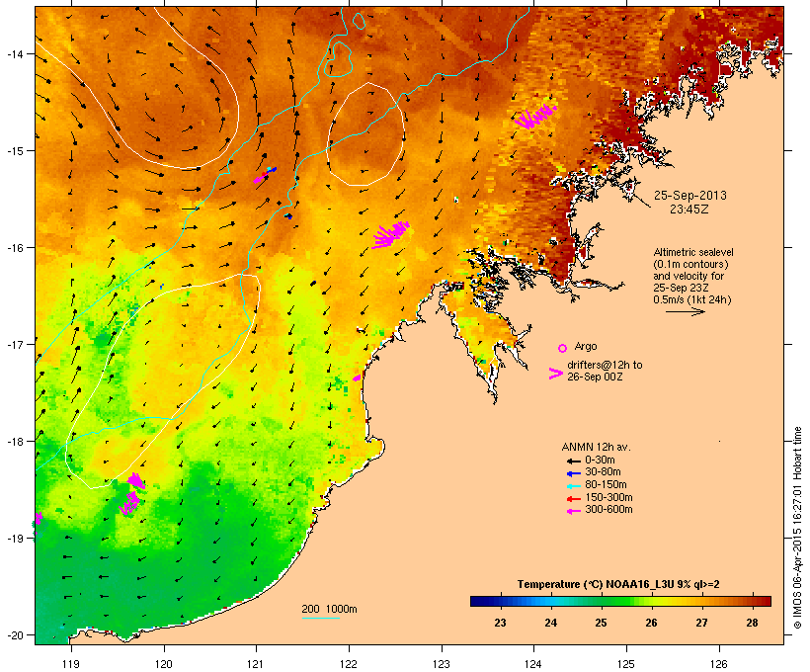
Task: Click the magenta 300-600m legend arrow
Action: 573,511
